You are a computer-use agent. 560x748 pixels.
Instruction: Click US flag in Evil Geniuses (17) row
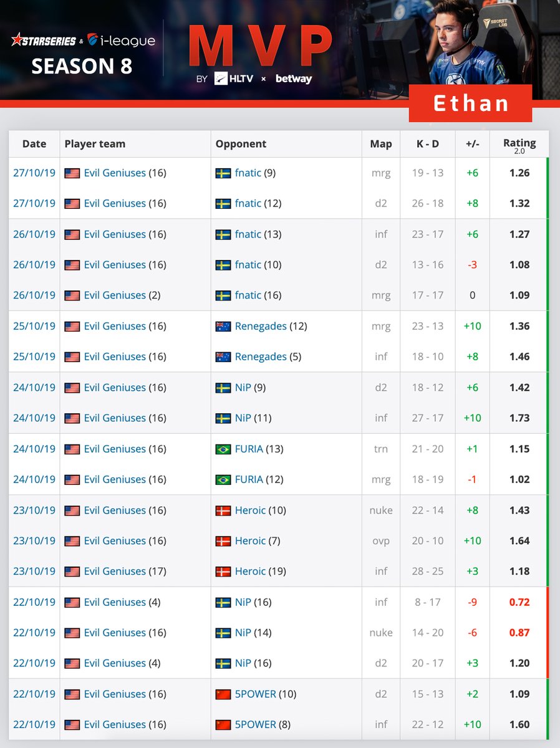[72, 571]
